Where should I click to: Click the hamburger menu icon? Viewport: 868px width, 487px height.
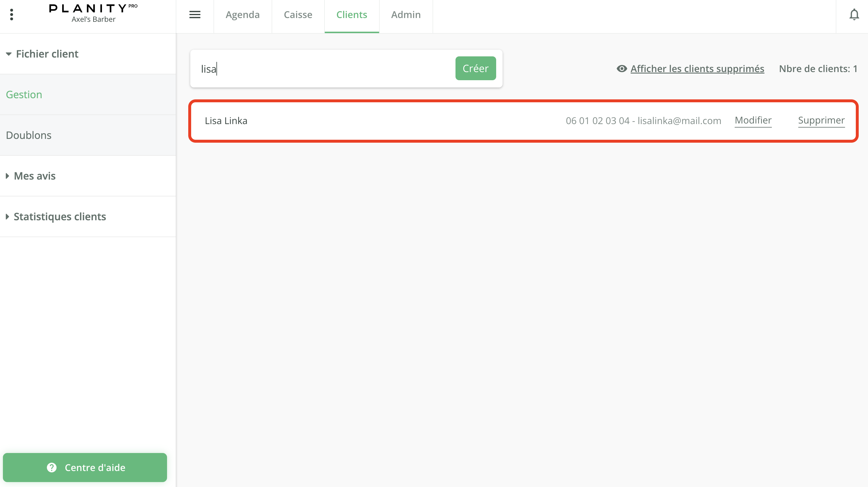(195, 15)
